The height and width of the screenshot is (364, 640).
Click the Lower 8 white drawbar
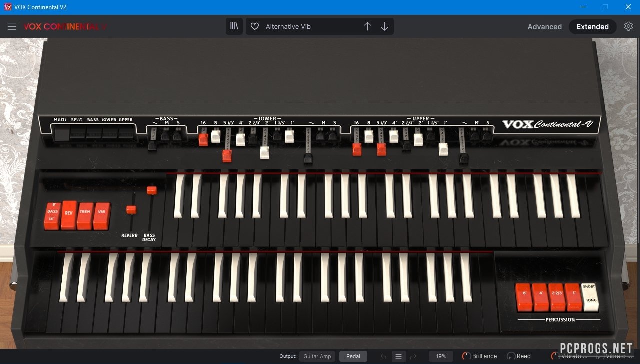point(216,136)
